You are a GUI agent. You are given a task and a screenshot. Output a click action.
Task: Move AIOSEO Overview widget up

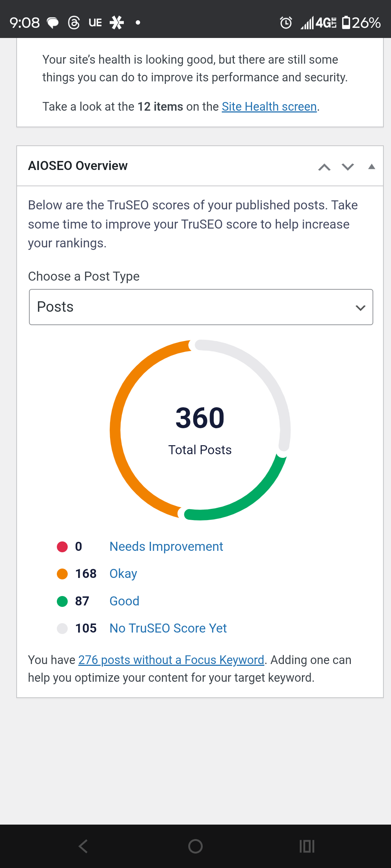[324, 167]
